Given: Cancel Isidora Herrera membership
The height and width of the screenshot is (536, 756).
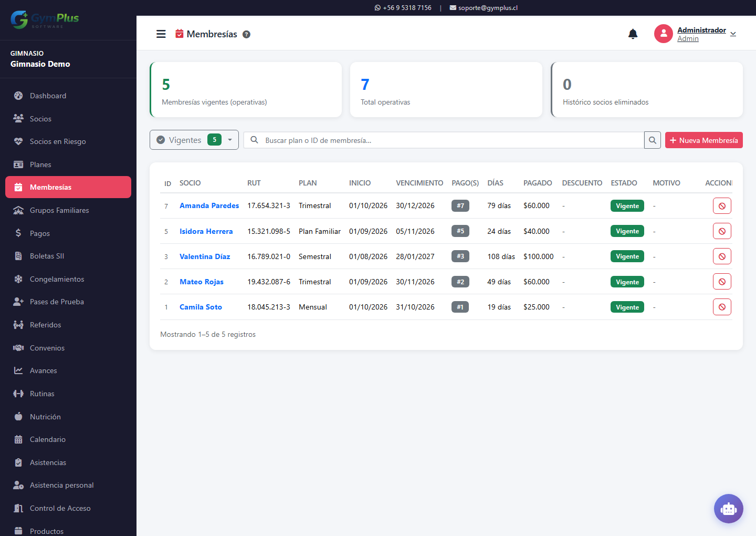Looking at the screenshot, I should [x=722, y=231].
